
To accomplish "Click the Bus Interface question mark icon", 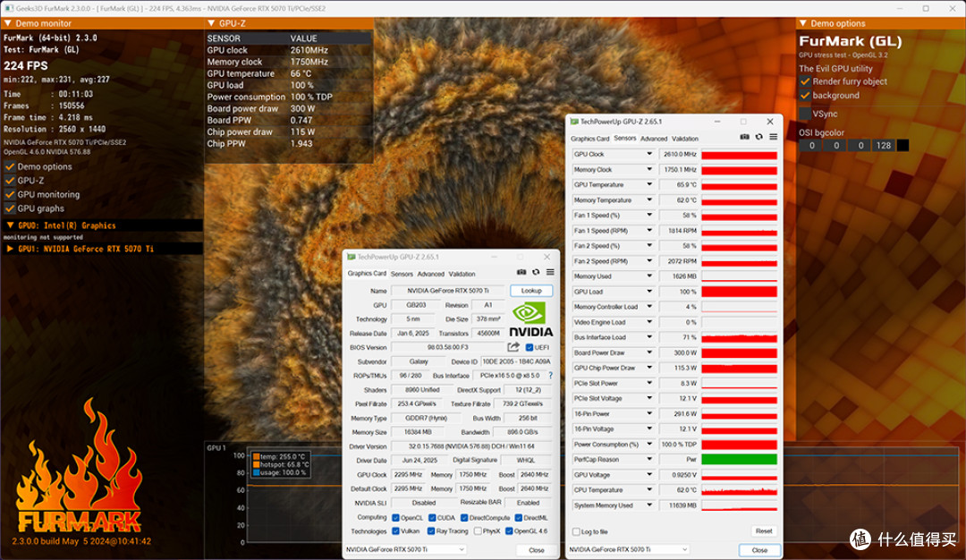I will 550,375.
